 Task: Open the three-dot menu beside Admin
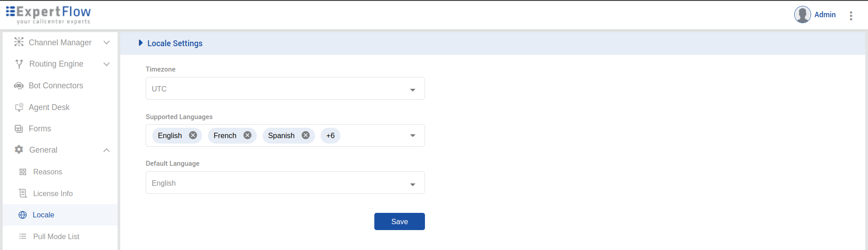click(851, 16)
